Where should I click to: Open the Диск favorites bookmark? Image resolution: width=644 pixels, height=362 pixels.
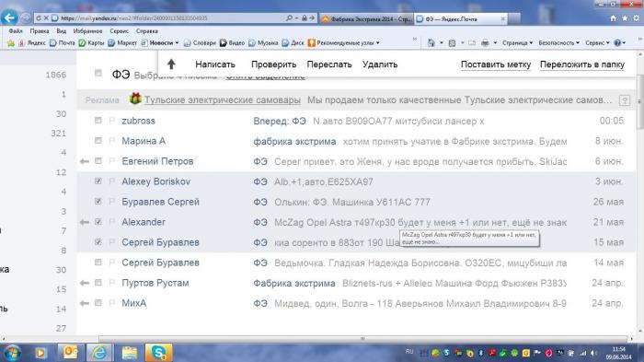coord(293,42)
